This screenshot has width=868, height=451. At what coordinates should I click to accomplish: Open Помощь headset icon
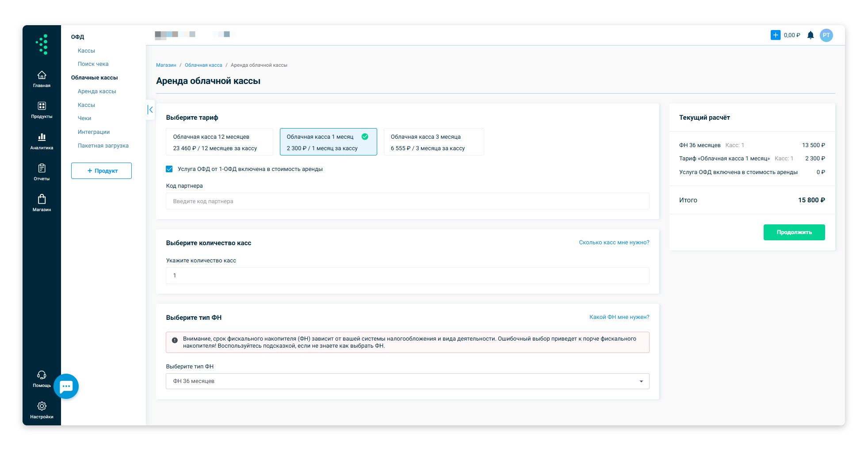point(42,375)
